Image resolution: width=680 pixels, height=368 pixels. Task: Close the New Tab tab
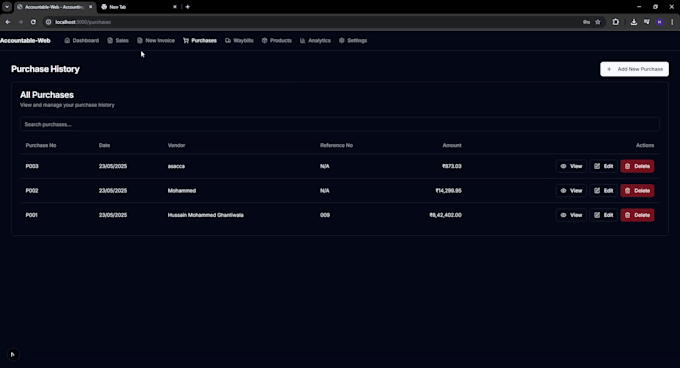(175, 7)
